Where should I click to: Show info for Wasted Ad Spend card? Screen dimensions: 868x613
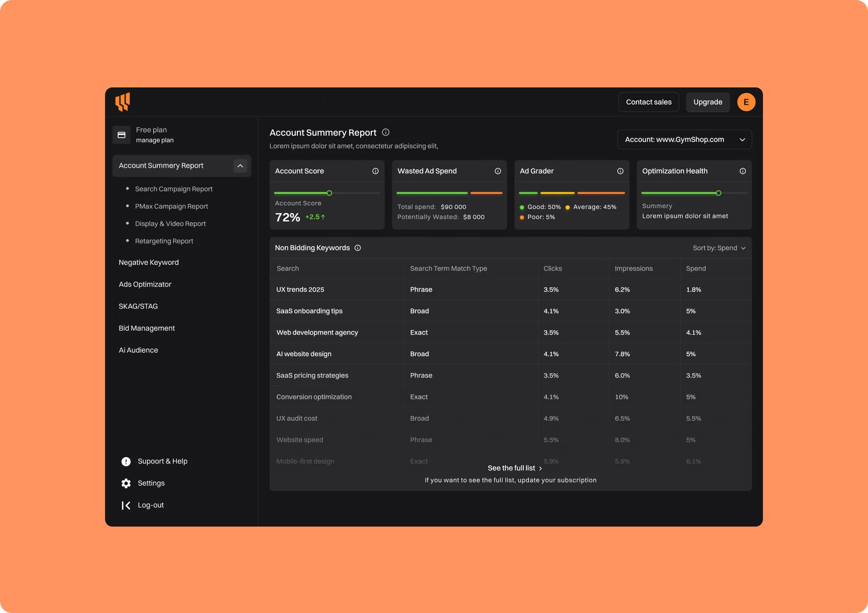point(498,171)
